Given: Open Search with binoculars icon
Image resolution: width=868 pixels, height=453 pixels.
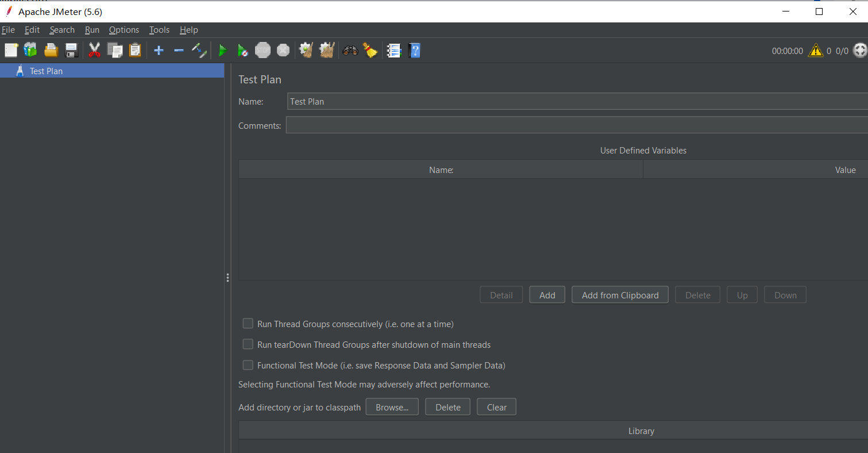Looking at the screenshot, I should click(x=350, y=51).
